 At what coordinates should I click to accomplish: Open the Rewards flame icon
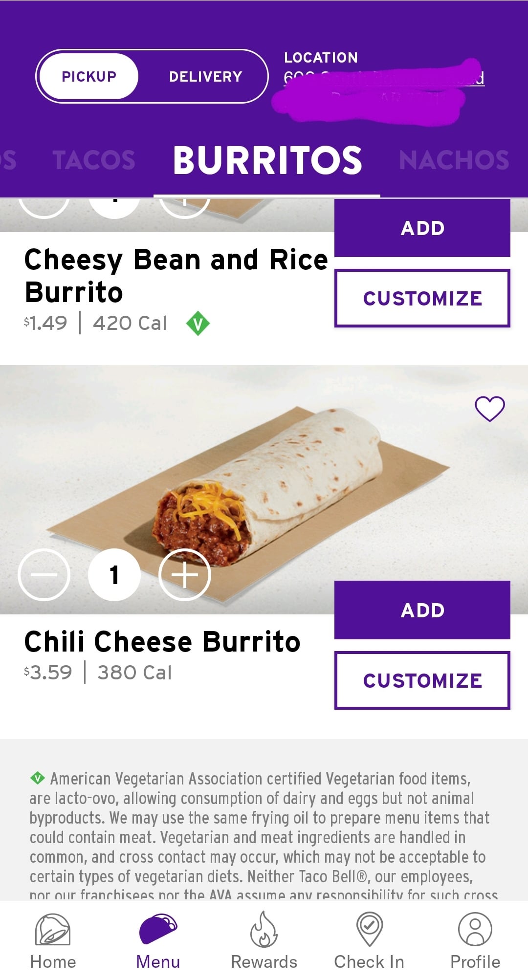pos(264,929)
